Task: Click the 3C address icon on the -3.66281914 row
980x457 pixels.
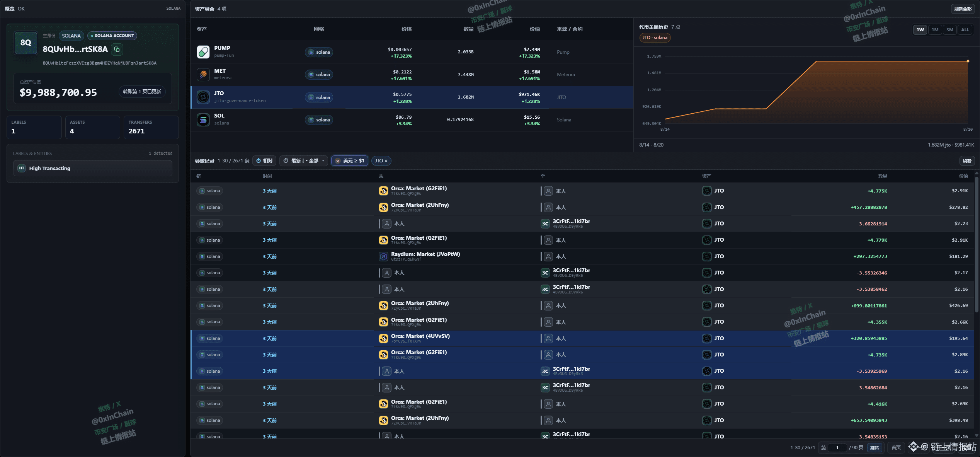Action: [x=545, y=223]
